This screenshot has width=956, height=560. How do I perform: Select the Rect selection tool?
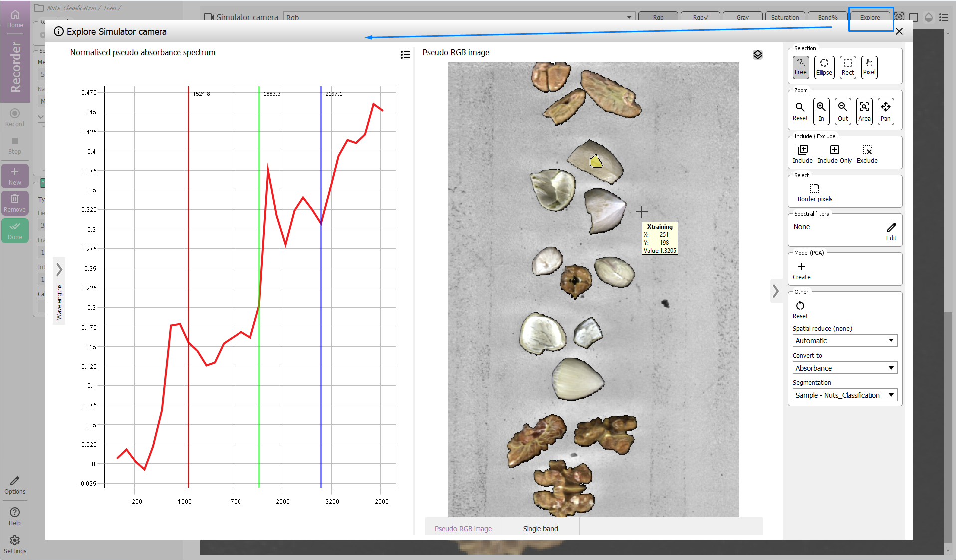pos(847,67)
